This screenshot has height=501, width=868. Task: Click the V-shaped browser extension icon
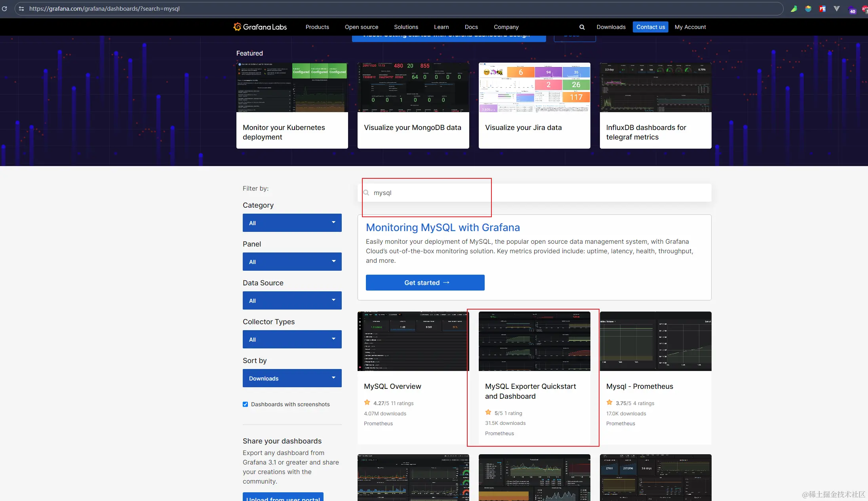pos(836,9)
